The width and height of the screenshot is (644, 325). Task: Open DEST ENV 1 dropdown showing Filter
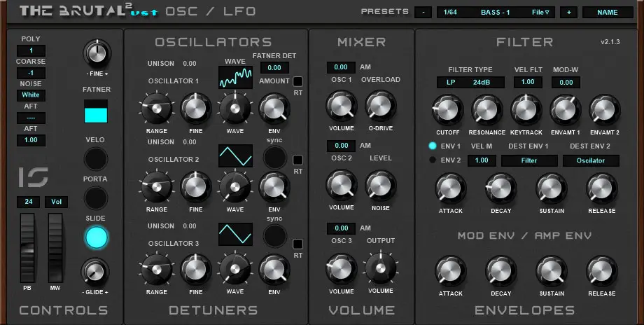pos(529,160)
